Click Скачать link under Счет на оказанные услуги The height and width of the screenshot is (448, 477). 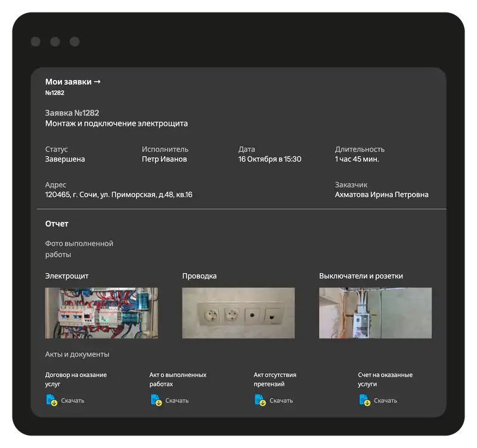pos(386,400)
